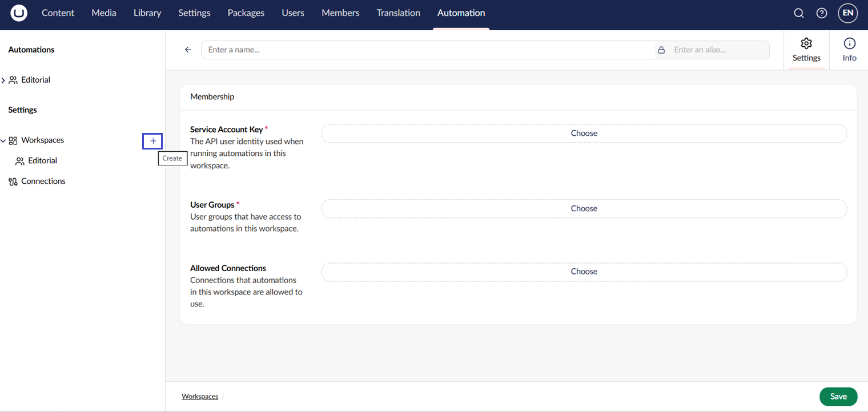Open Connections in the settings tree
The image size is (868, 412).
43,181
